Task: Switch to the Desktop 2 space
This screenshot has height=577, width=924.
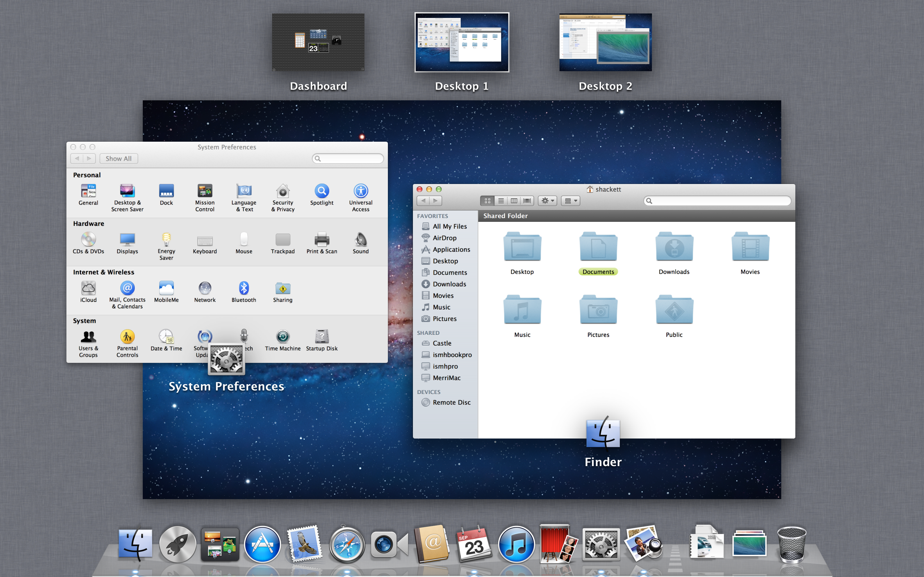Action: [x=605, y=42]
